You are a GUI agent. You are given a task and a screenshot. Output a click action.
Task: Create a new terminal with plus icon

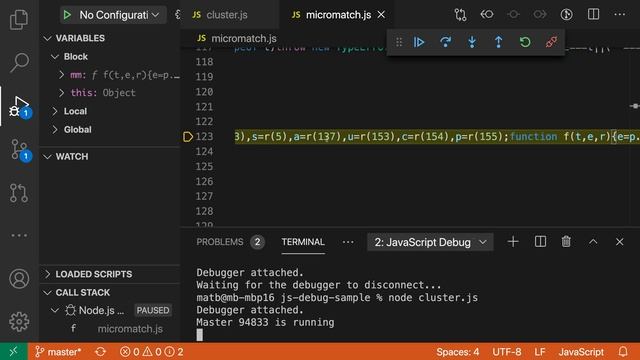pyautogui.click(x=513, y=242)
